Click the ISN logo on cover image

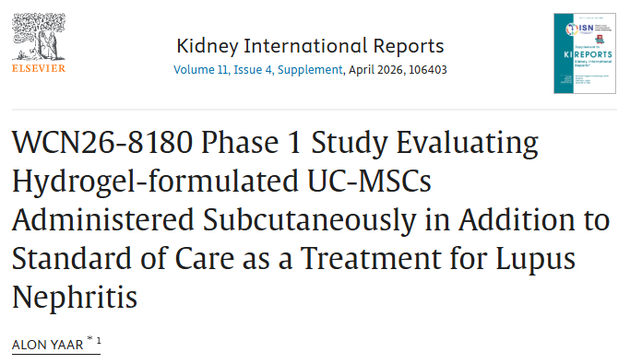[x=579, y=29]
